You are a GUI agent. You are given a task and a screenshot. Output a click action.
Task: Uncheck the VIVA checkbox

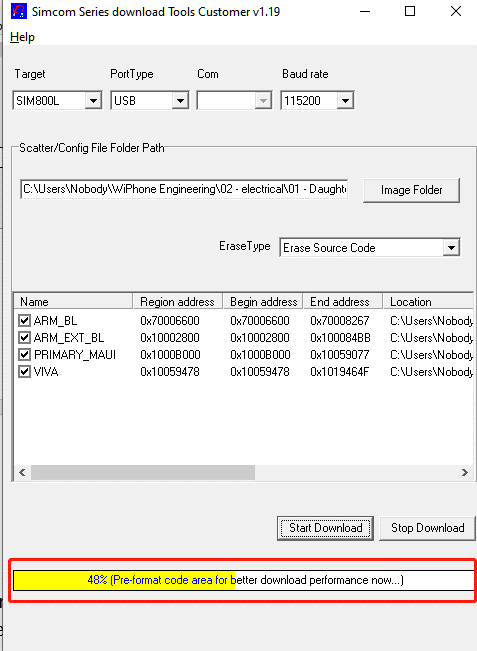(x=24, y=372)
